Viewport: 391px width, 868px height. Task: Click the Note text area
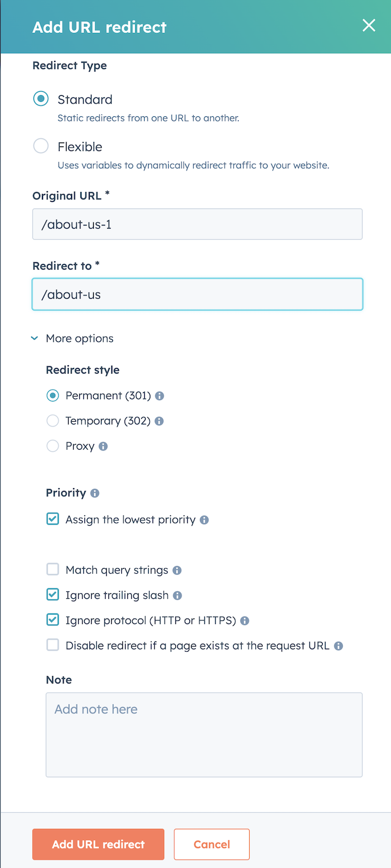click(x=204, y=734)
